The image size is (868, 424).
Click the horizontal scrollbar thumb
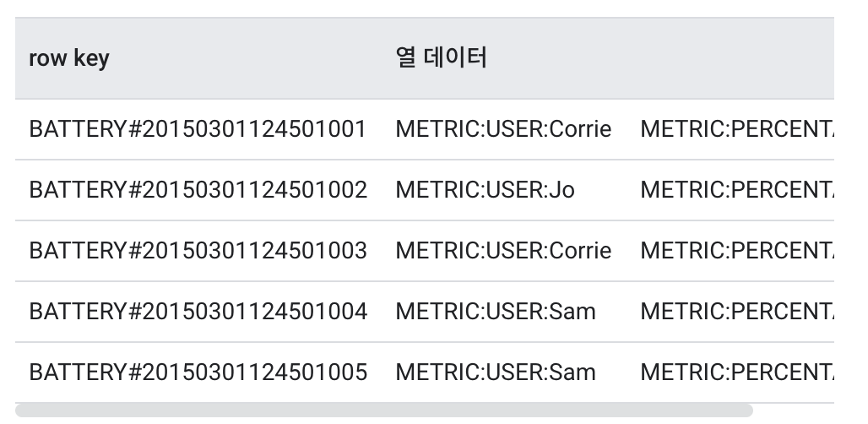click(x=384, y=410)
